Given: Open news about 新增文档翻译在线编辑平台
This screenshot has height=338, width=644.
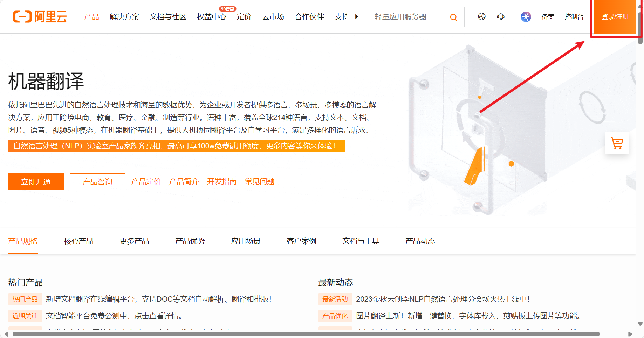Looking at the screenshot, I should point(159,299).
